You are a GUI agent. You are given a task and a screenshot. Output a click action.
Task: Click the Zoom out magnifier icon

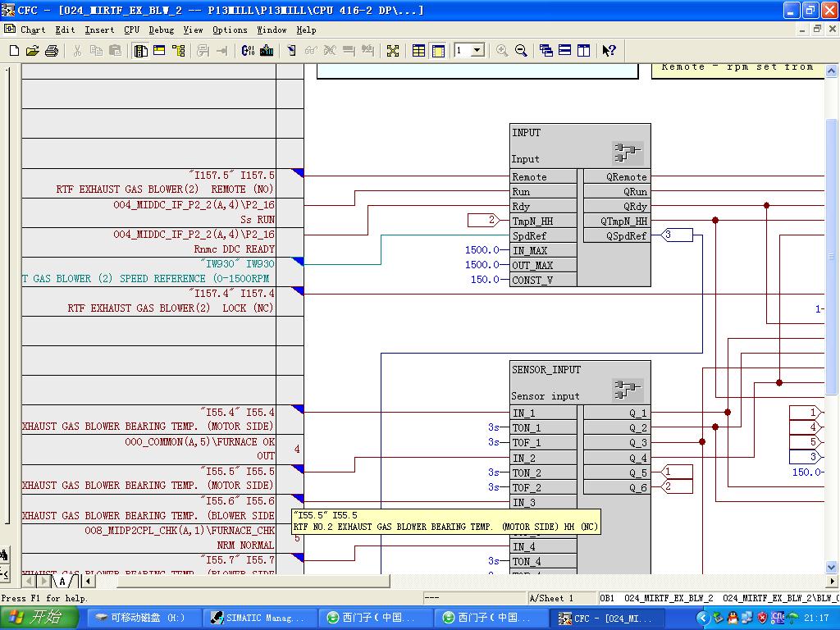(x=521, y=51)
